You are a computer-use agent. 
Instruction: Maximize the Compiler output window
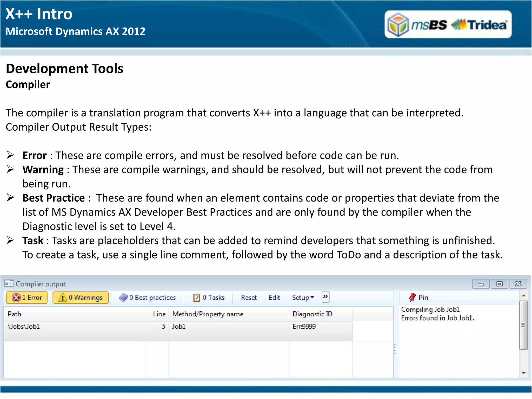[x=499, y=284]
